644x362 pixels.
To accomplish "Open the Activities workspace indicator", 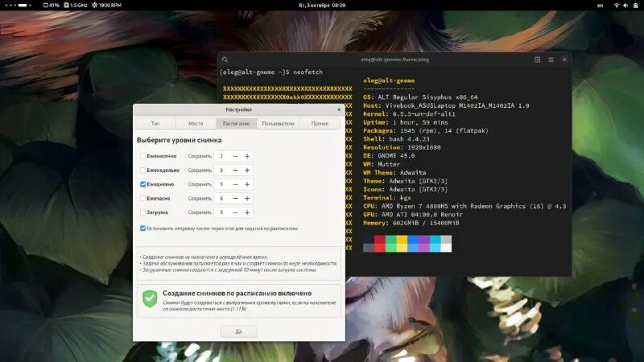I will [18, 6].
